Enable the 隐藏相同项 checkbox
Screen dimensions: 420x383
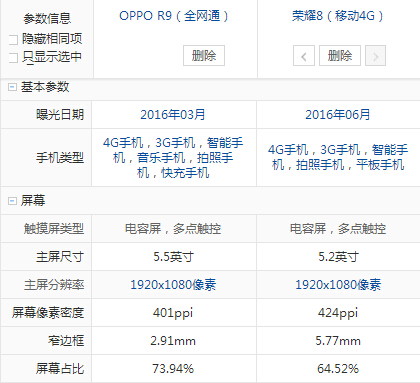pyautogui.click(x=13, y=40)
